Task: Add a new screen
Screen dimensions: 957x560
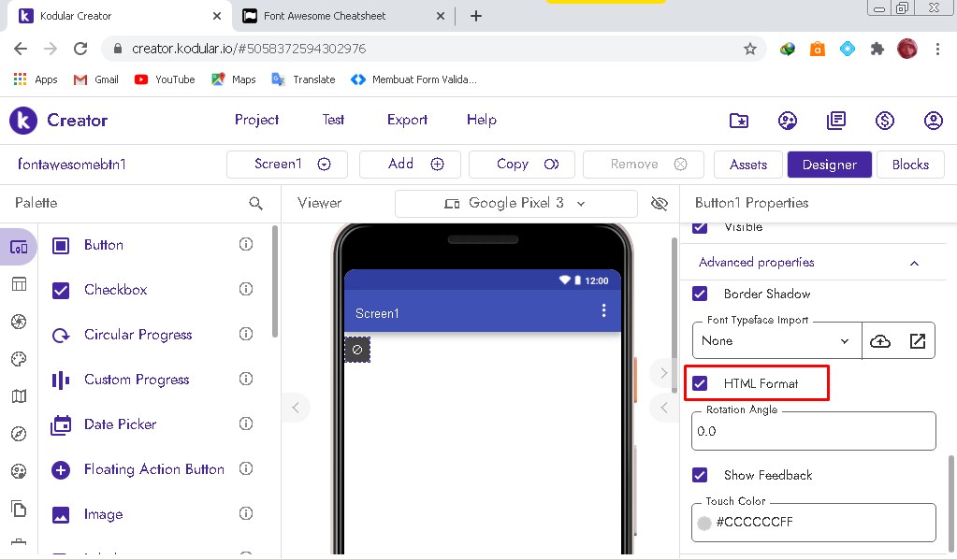Action: pos(410,165)
